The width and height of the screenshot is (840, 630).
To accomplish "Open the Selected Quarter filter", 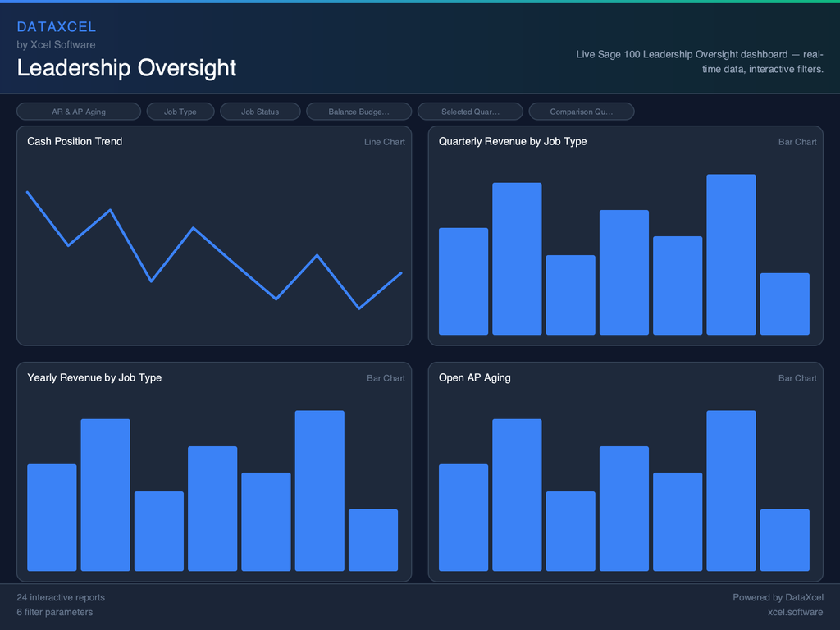I will point(470,112).
